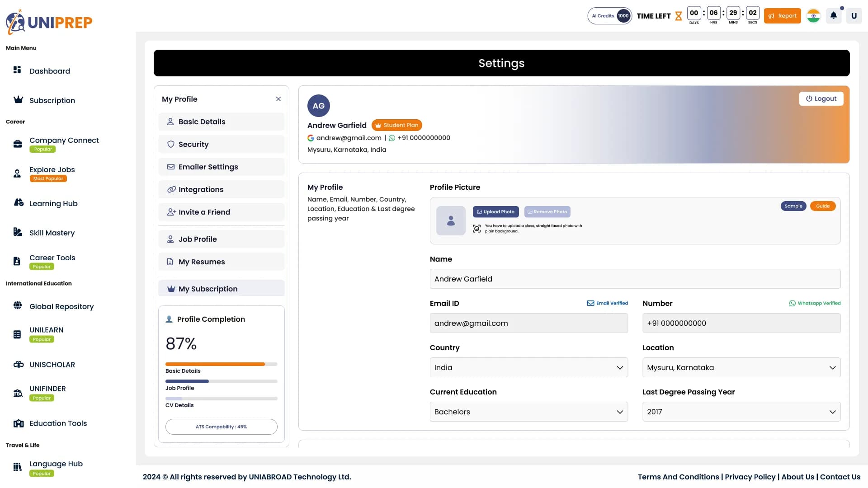This screenshot has width=868, height=488.
Task: Open Job Profile section
Action: click(x=222, y=239)
